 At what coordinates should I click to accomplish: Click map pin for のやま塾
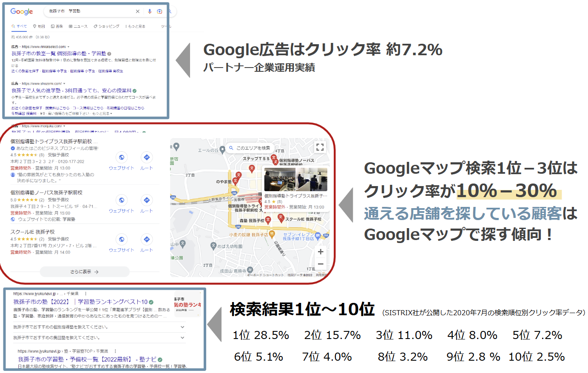point(235,181)
